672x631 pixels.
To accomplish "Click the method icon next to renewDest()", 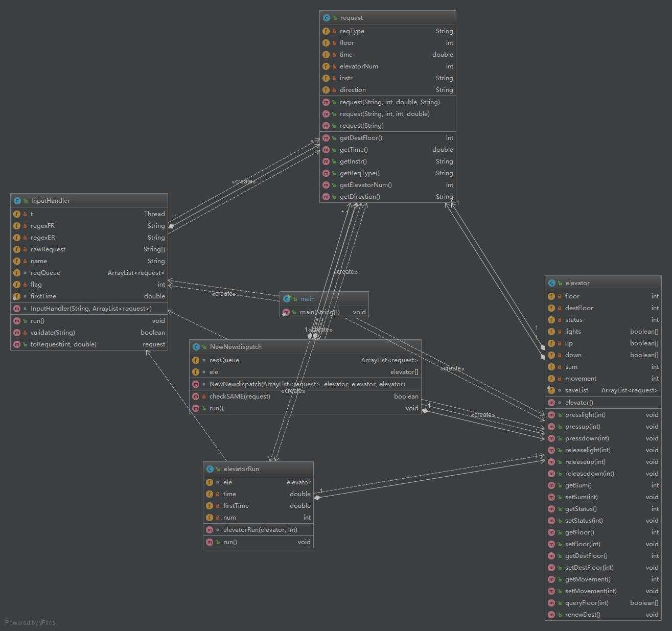I will point(551,615).
